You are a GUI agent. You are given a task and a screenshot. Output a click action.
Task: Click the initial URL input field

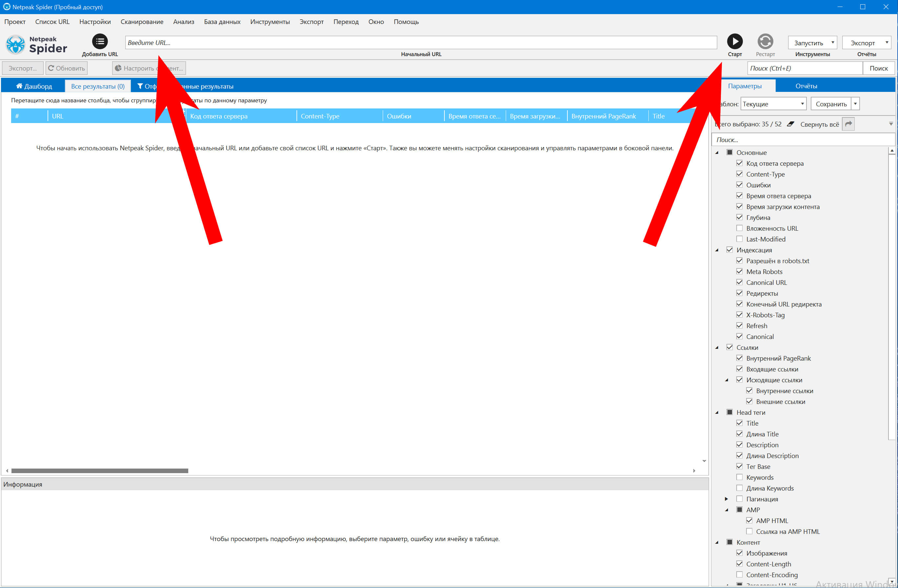[420, 43]
